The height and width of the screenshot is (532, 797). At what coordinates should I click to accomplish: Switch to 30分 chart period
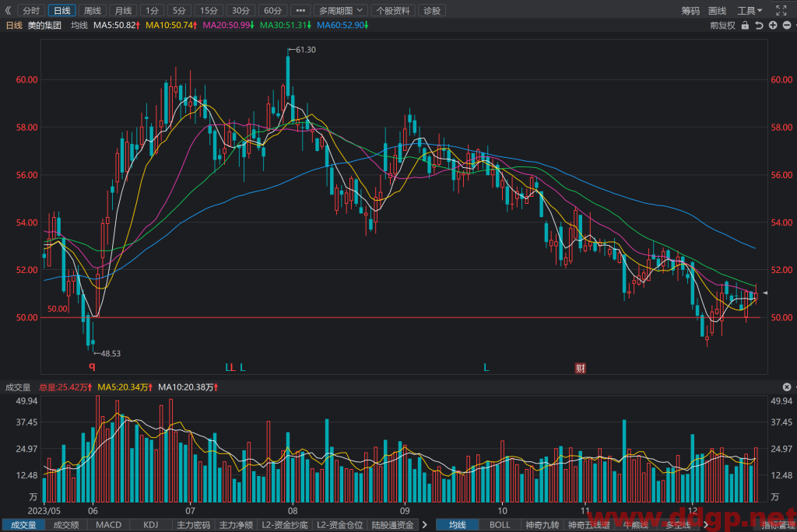click(241, 11)
